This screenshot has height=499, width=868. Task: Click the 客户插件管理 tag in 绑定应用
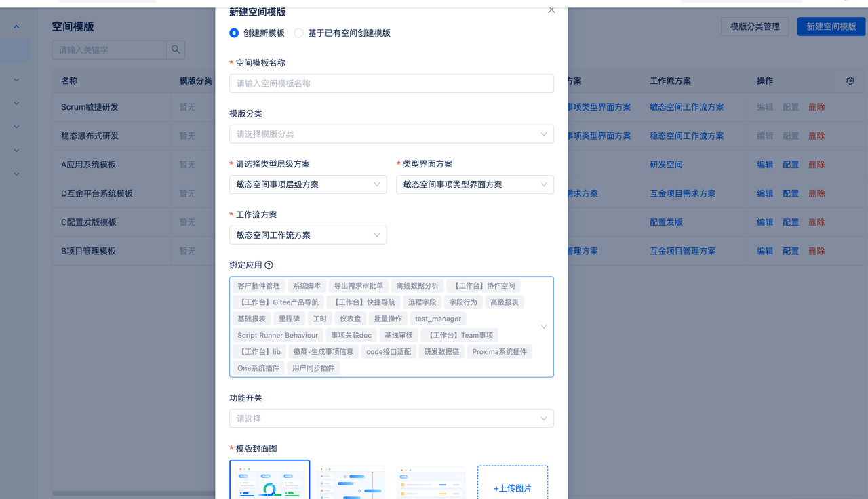tap(258, 286)
